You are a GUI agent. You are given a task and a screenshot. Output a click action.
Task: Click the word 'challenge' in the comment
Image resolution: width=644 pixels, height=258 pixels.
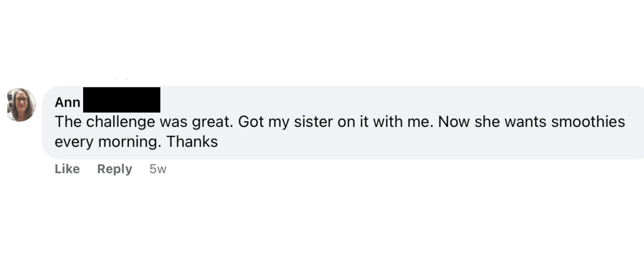pyautogui.click(x=121, y=122)
